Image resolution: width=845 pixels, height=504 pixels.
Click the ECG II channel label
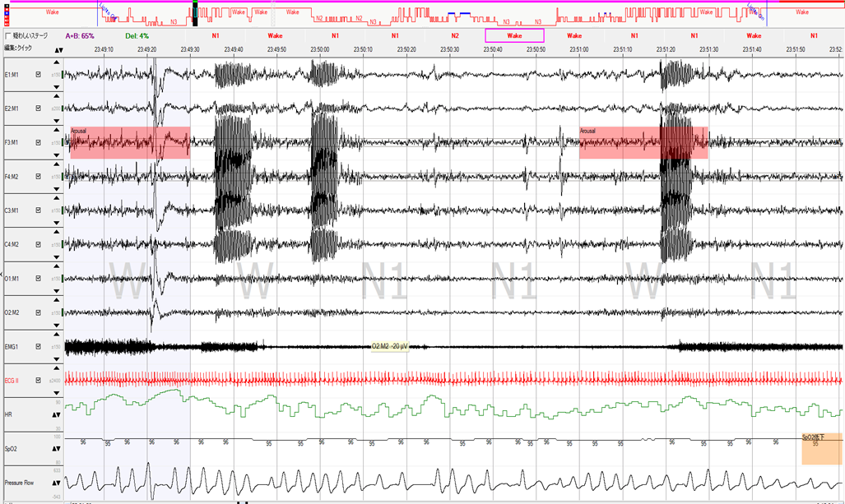[x=14, y=381]
